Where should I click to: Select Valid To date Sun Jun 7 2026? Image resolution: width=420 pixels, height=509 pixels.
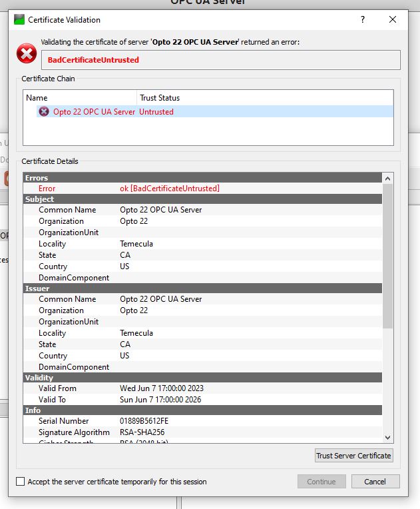tap(160, 400)
